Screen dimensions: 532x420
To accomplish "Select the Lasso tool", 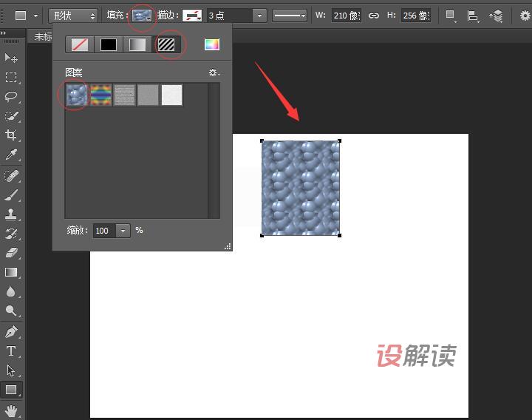I will point(11,97).
